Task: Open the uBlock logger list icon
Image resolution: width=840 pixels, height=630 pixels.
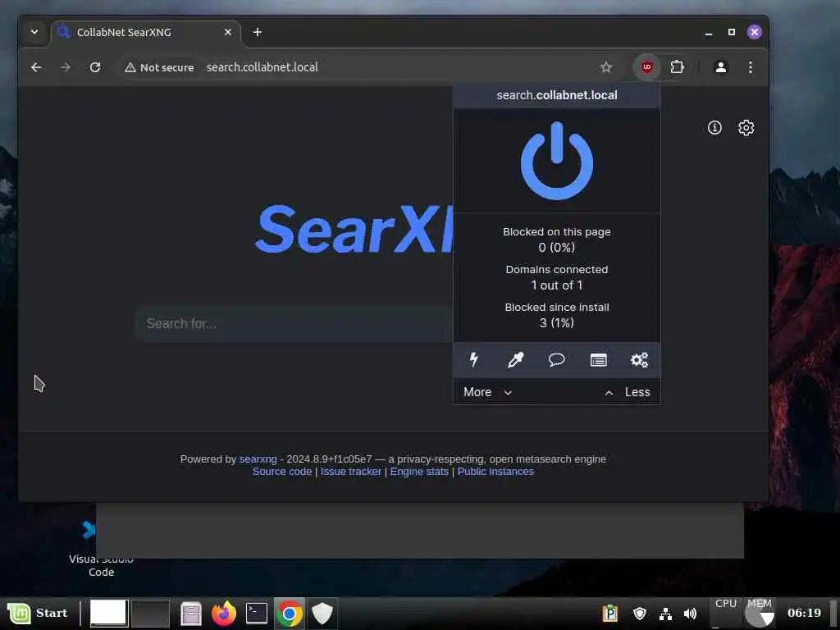Action: [x=598, y=360]
